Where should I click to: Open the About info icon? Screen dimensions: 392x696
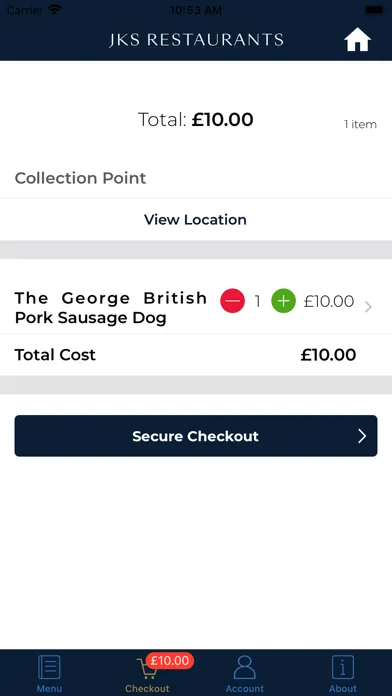tap(343, 667)
